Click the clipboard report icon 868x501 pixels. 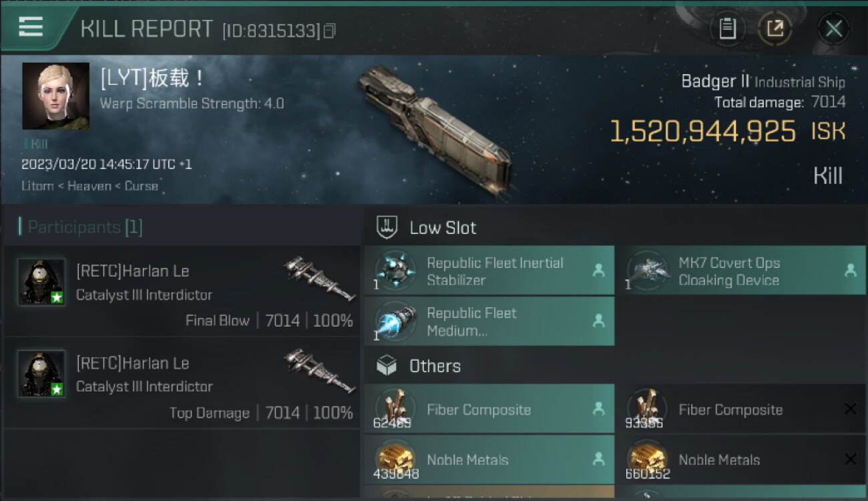[x=727, y=29]
